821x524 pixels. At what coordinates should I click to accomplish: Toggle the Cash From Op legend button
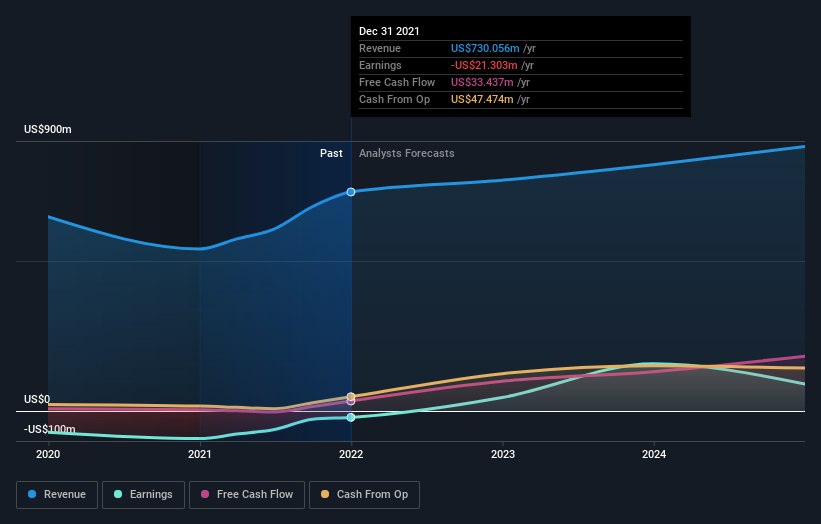pyautogui.click(x=364, y=495)
